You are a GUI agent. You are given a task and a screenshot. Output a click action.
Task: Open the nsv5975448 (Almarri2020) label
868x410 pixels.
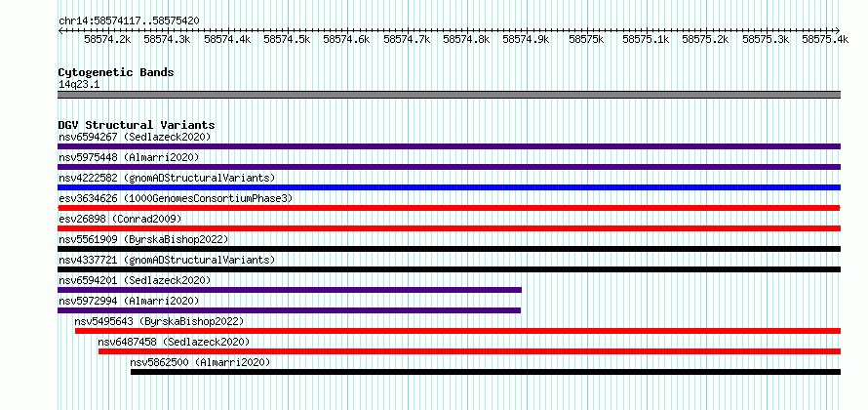coord(129,157)
